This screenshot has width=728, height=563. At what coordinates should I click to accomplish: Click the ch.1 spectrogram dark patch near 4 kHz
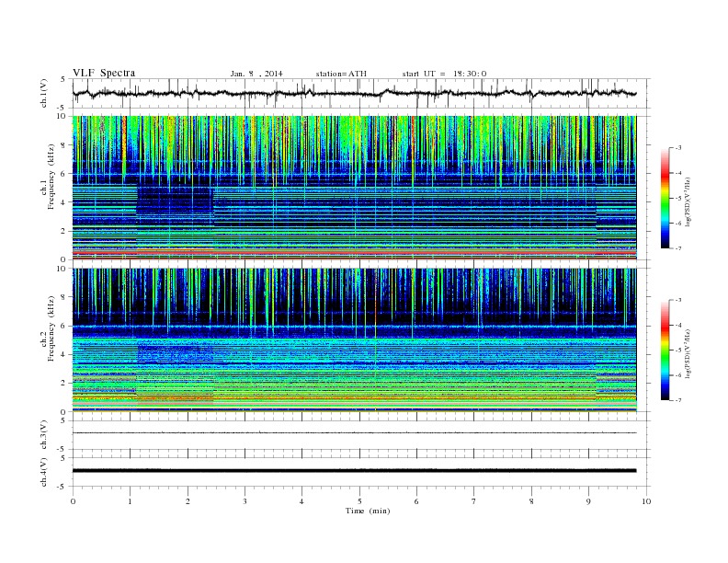coord(175,200)
